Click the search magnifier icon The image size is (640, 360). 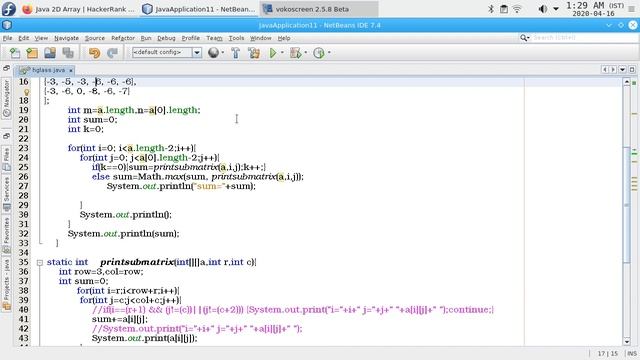pos(524,38)
